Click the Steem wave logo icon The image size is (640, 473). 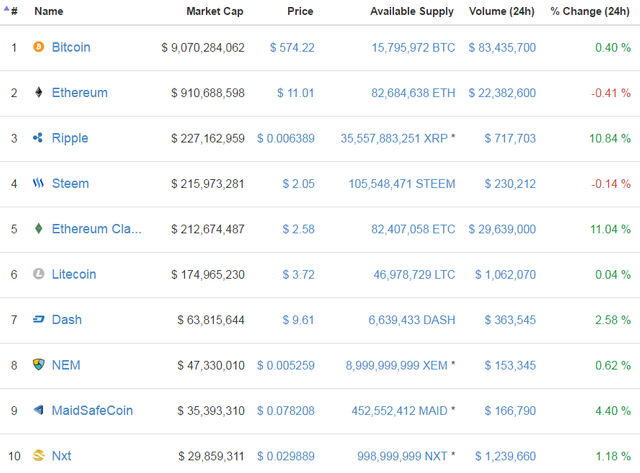pyautogui.click(x=38, y=183)
